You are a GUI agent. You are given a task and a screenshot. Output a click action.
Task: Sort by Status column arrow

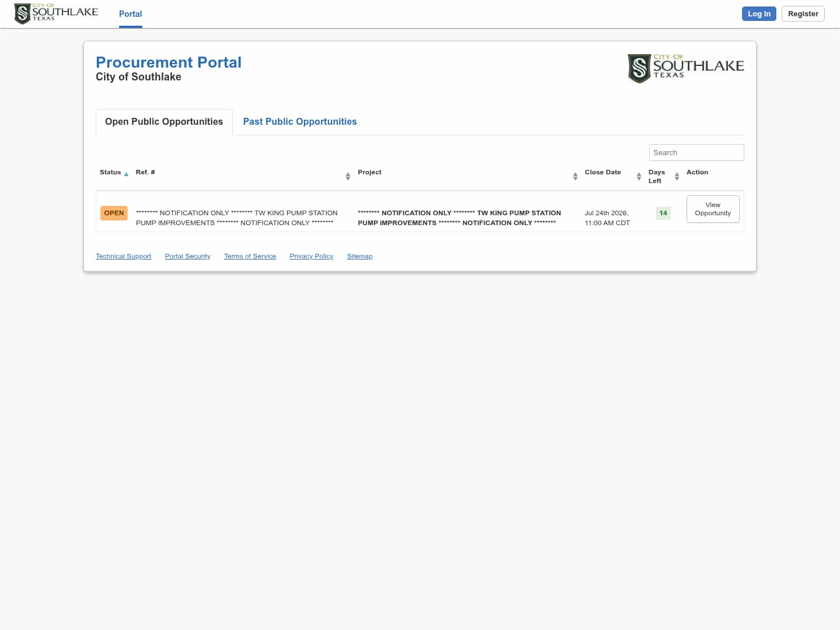coord(126,174)
